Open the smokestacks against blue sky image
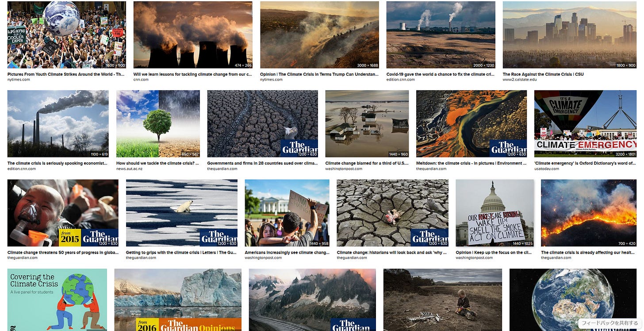 click(58, 124)
